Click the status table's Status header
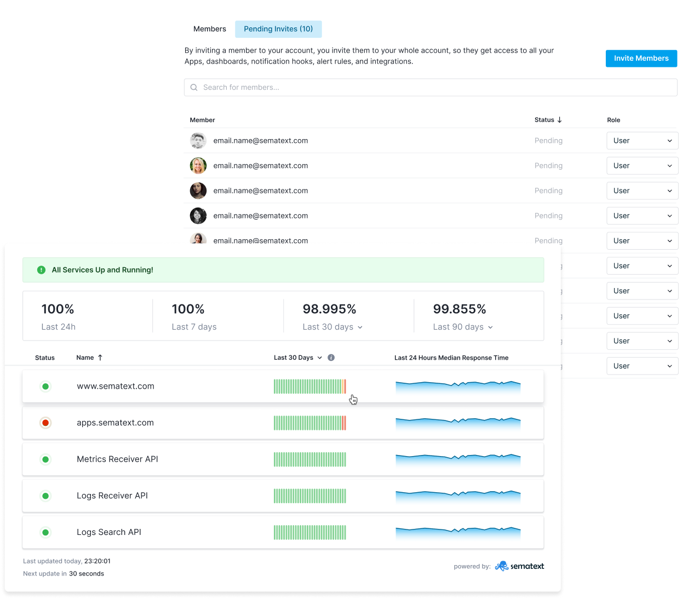 click(x=45, y=358)
